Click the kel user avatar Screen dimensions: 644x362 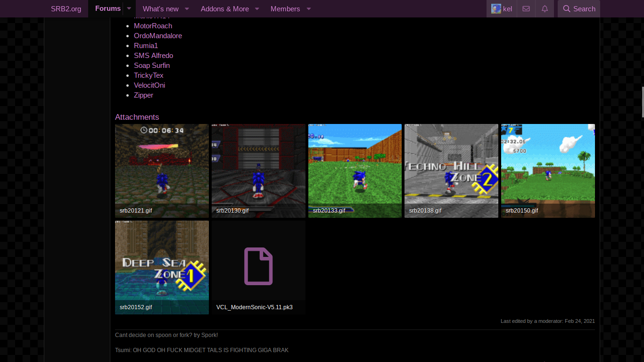pyautogui.click(x=496, y=9)
